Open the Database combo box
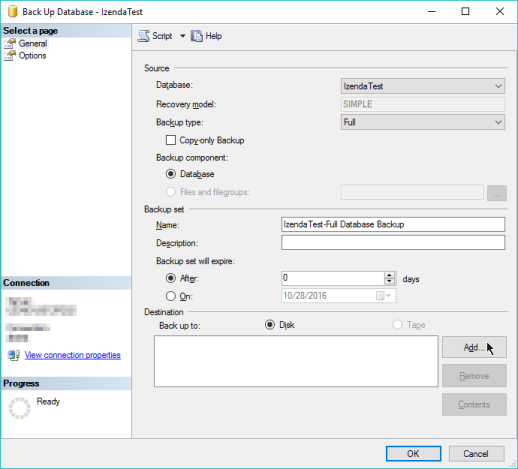Screen dimensions: 518x469 pos(423,86)
